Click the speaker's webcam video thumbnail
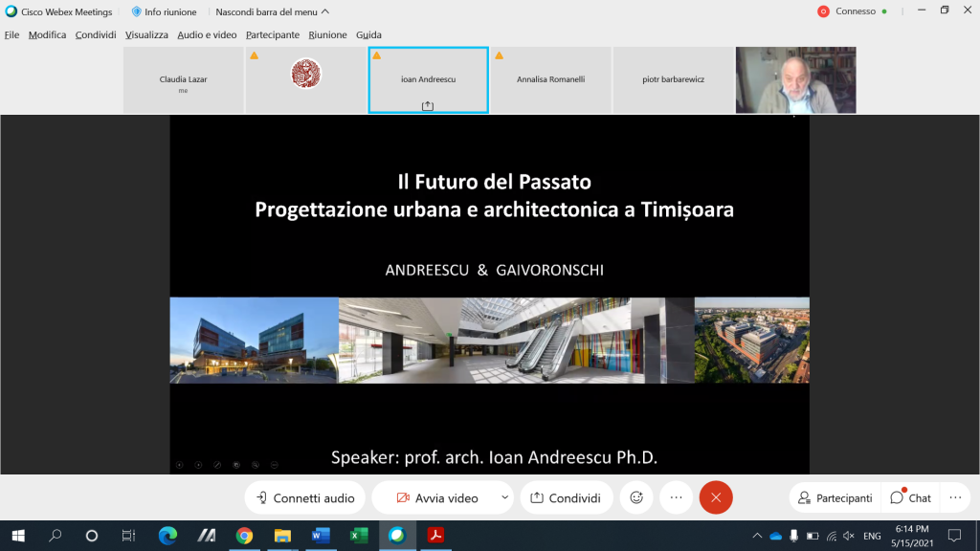The height and width of the screenshot is (551, 980). pos(795,80)
